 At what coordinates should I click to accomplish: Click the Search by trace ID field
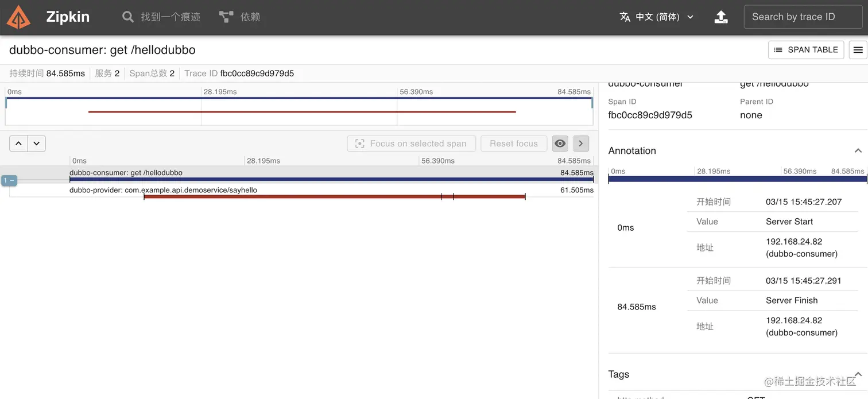pos(803,17)
